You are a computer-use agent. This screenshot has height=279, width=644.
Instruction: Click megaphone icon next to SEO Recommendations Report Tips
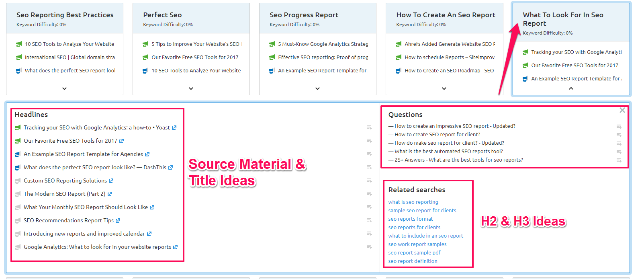[x=18, y=221]
